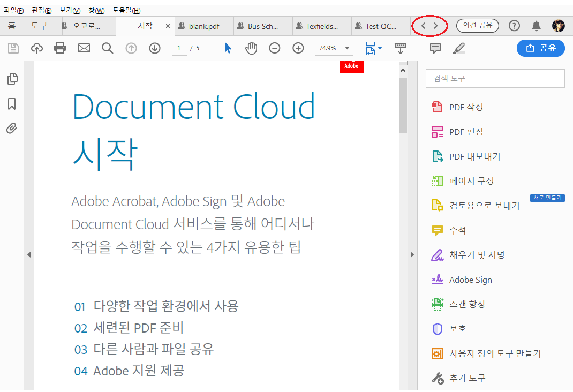Screen dimensions: 573x392
Task: Open the 검토용으로 보내기 tool
Action: (x=476, y=205)
